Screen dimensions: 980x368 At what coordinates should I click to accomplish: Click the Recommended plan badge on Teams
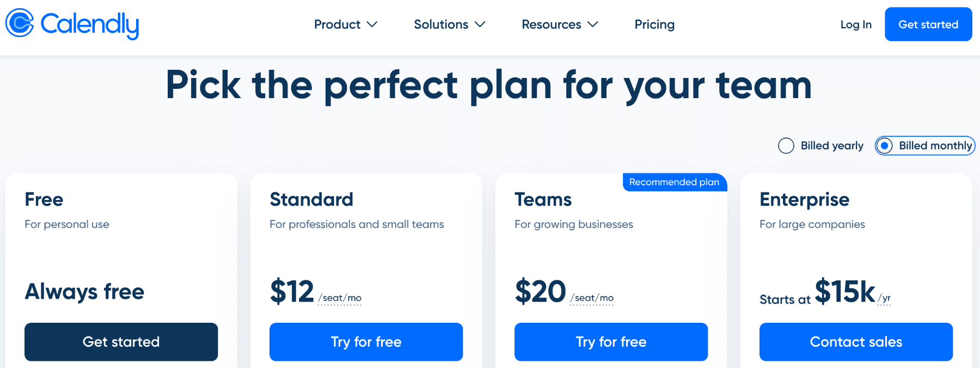pyautogui.click(x=674, y=182)
